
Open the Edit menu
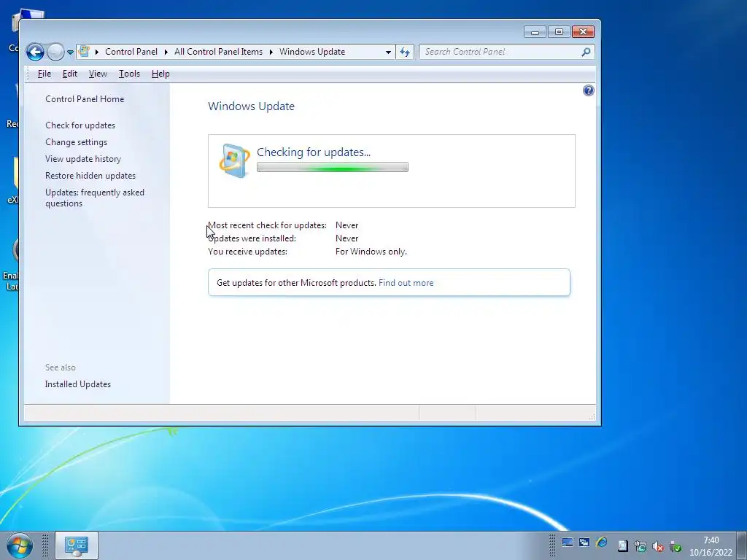tap(69, 74)
